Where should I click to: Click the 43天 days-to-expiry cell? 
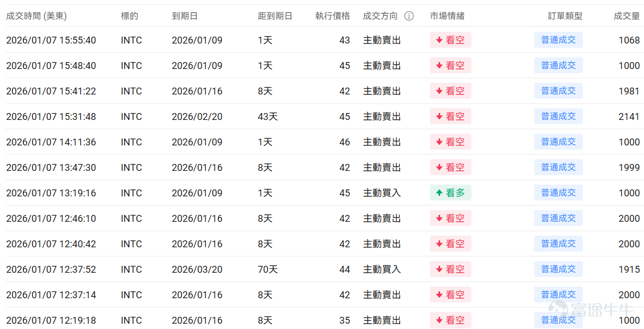pos(268,117)
